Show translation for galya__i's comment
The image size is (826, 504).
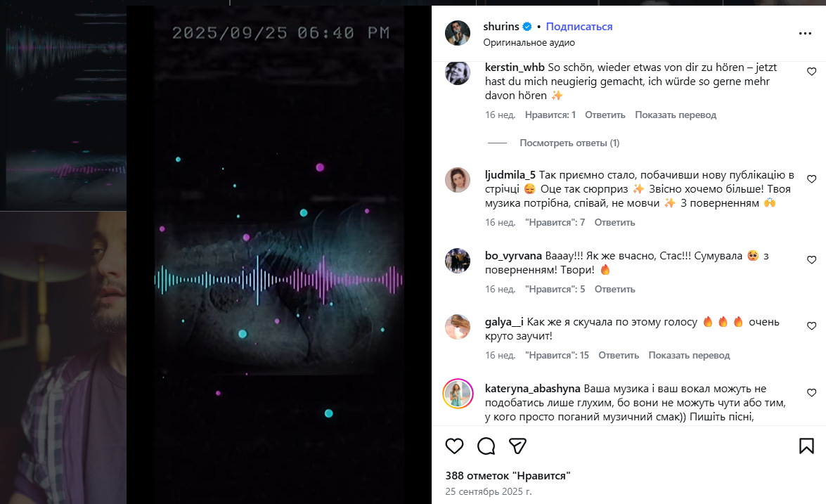(689, 356)
